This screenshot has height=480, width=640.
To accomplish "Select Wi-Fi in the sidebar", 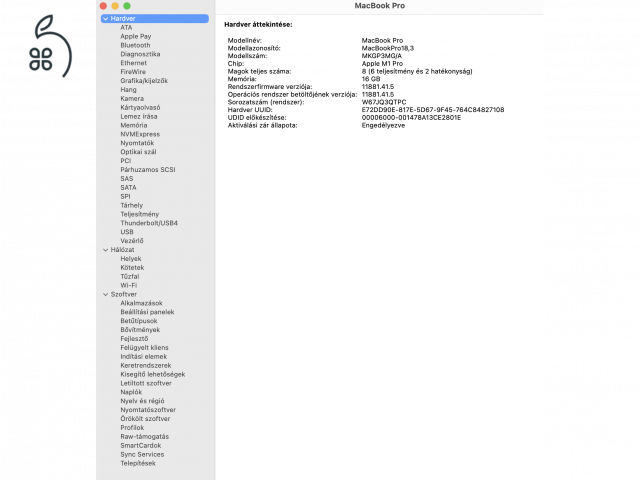I will click(129, 285).
